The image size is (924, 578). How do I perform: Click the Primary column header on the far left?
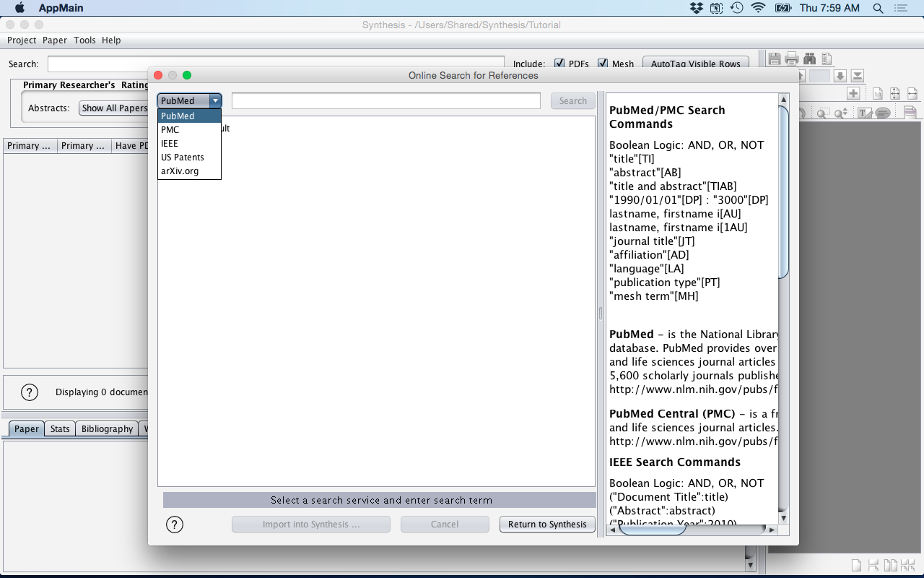[x=30, y=145]
